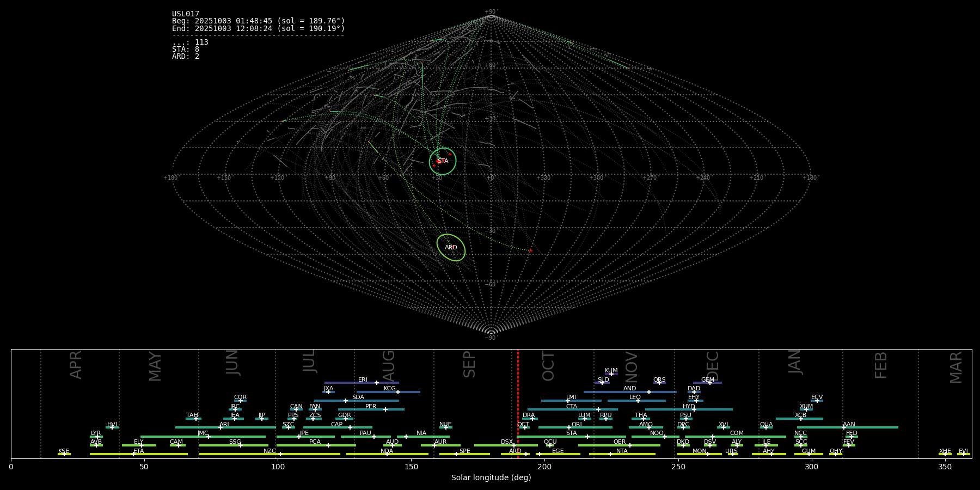Click the peak marker on the QUA bar
The image size is (980, 490).
(766, 427)
